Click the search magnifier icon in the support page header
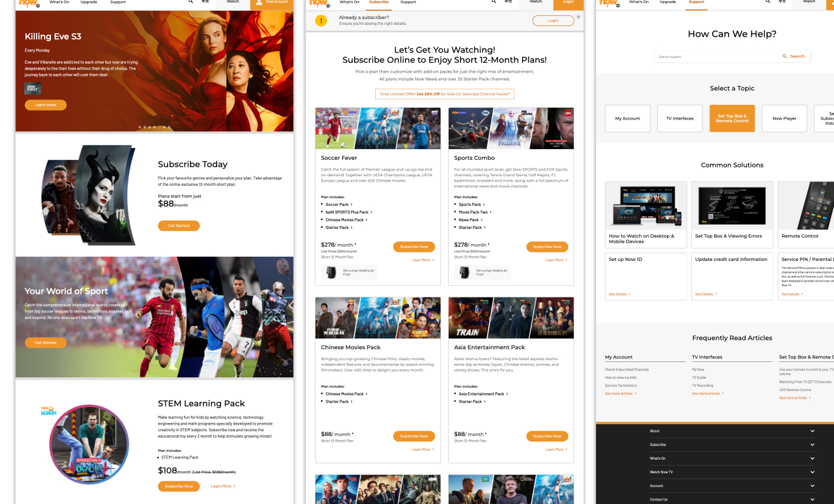This screenshot has height=504, width=834. (x=768, y=2)
